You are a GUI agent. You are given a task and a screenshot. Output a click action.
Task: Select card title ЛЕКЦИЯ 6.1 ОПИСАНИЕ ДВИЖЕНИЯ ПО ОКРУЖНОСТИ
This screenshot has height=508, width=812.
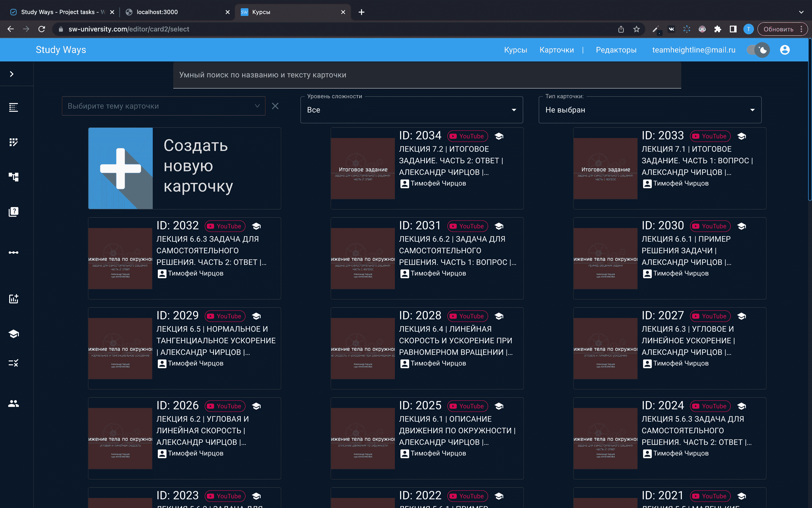pos(457,430)
